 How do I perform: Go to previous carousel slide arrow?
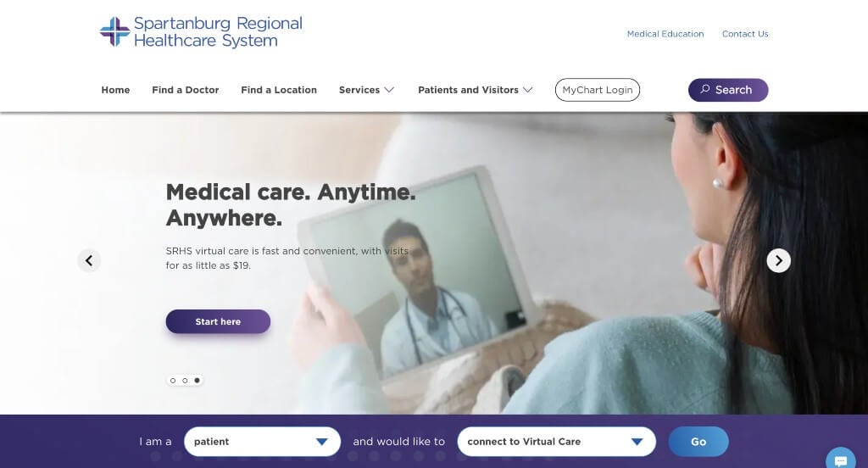[89, 260]
